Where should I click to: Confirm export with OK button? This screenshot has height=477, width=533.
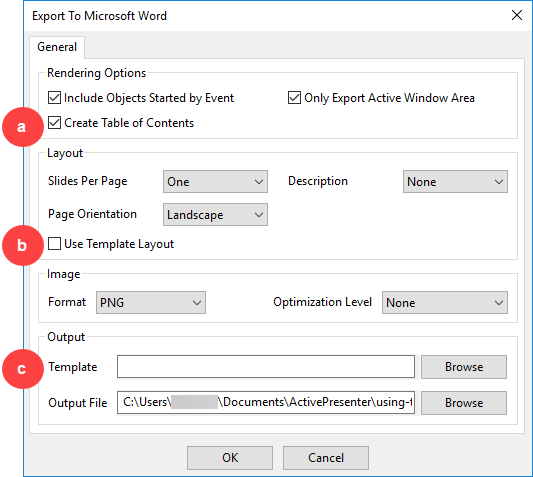click(x=230, y=458)
